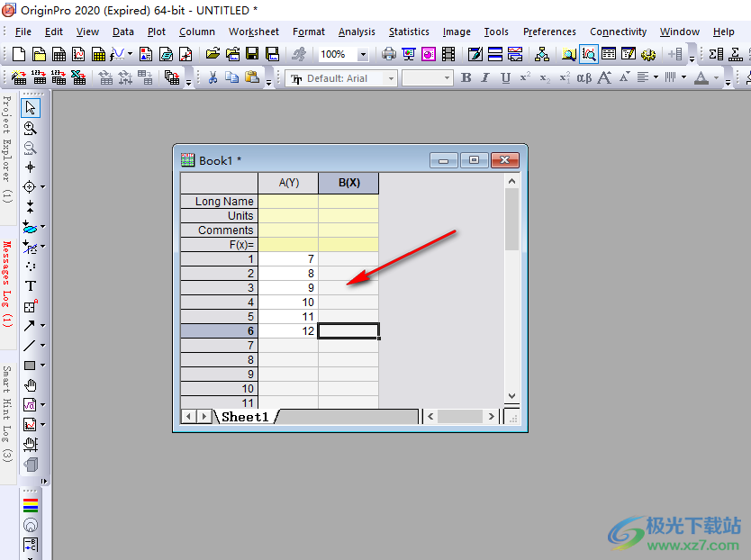Click the Import Single ASCII icon
The image size is (751, 560).
pyautogui.click(x=39, y=77)
